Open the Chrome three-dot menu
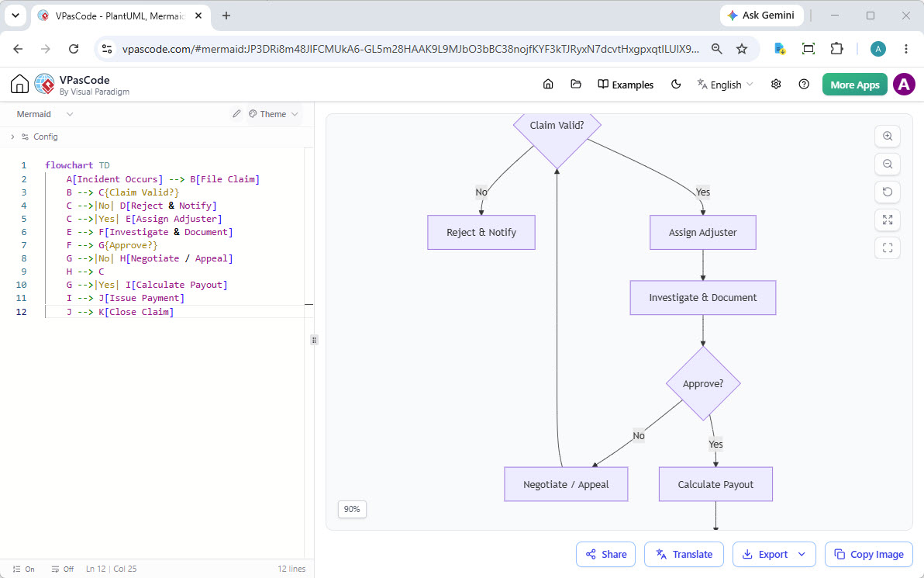The height and width of the screenshot is (578, 924). (x=906, y=49)
